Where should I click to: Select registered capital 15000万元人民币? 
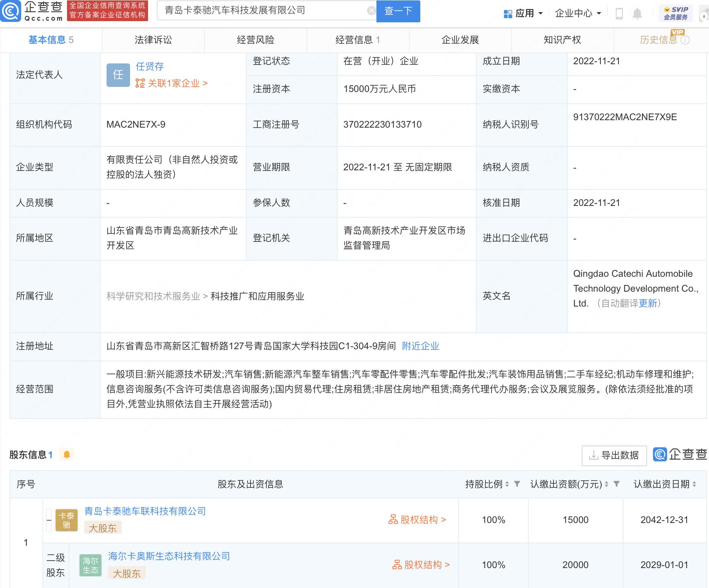click(x=380, y=89)
